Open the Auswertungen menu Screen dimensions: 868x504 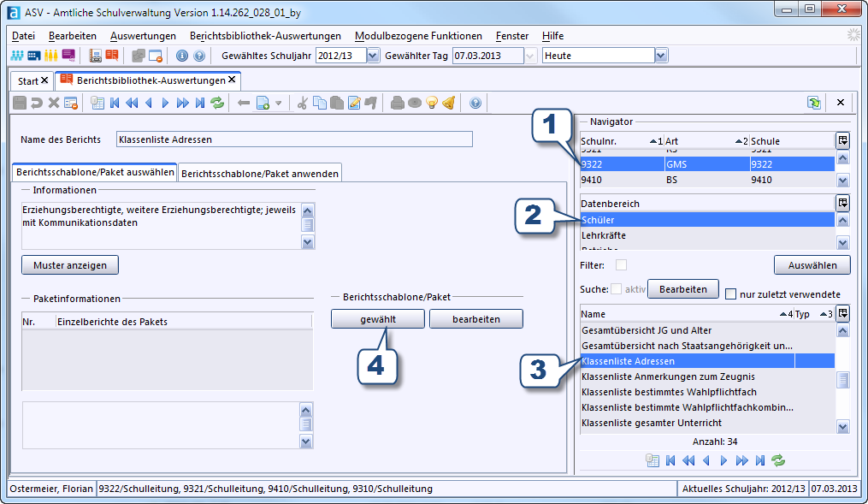(x=143, y=36)
